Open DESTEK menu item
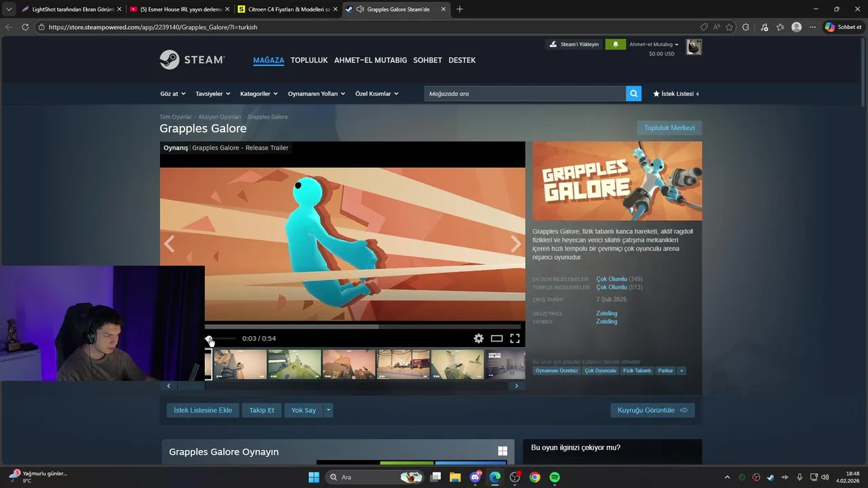868x488 pixels. [x=462, y=60]
